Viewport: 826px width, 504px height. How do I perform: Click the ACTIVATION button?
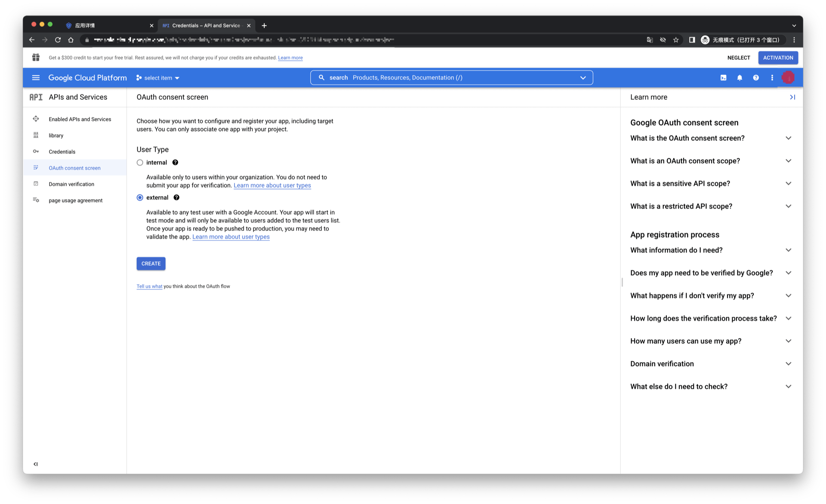point(777,58)
